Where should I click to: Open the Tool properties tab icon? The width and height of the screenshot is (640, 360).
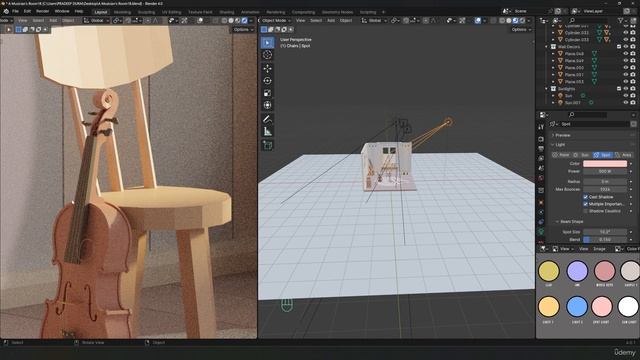[541, 128]
